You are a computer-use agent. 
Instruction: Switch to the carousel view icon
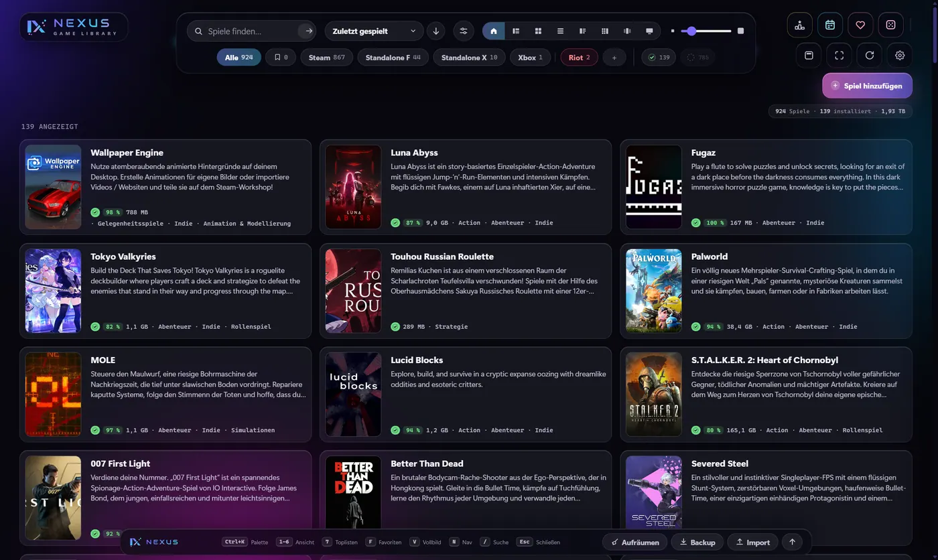[627, 31]
